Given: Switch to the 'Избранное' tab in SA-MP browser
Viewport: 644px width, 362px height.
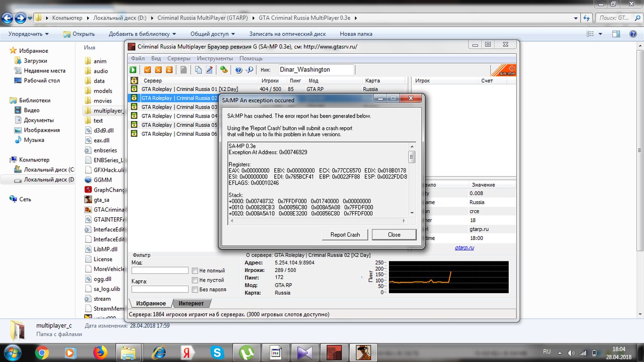Looking at the screenshot, I should pyautogui.click(x=150, y=303).
